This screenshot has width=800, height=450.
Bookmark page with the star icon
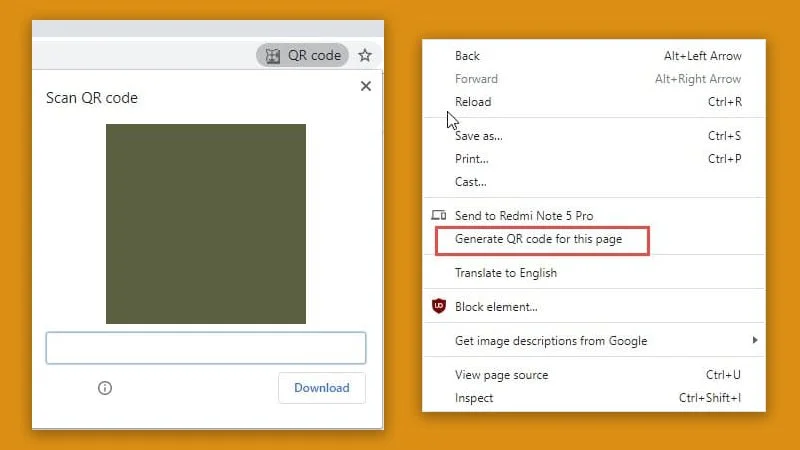(365, 56)
